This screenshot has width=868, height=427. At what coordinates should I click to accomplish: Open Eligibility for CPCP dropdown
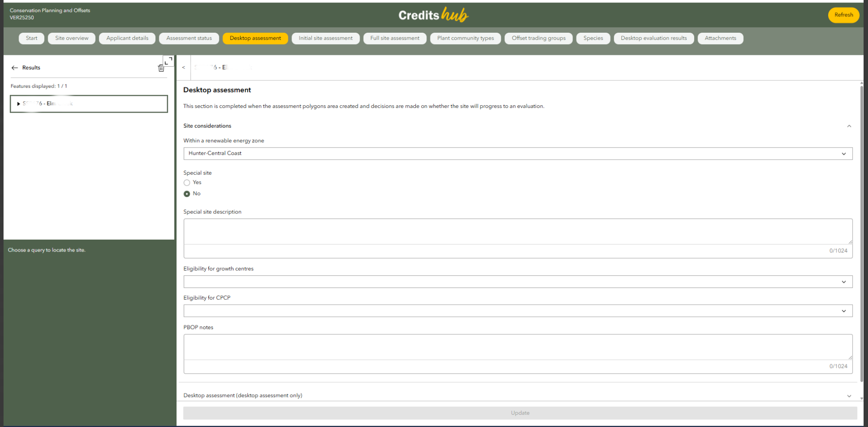(x=518, y=311)
